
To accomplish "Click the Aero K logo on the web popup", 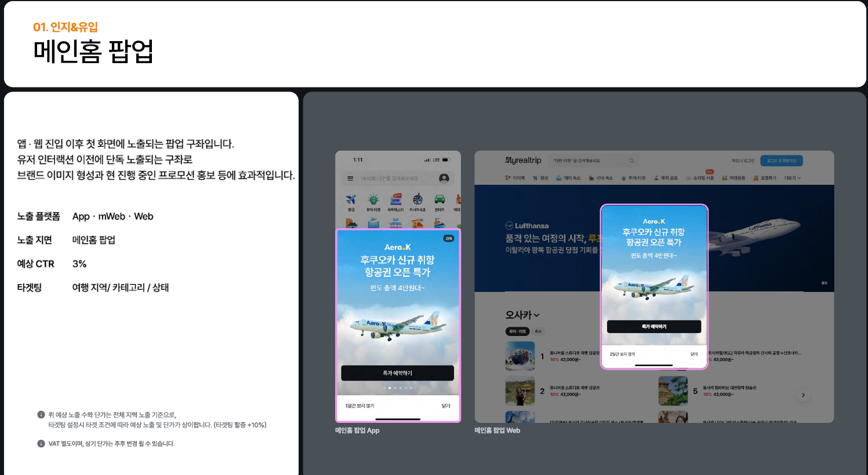I will point(654,221).
